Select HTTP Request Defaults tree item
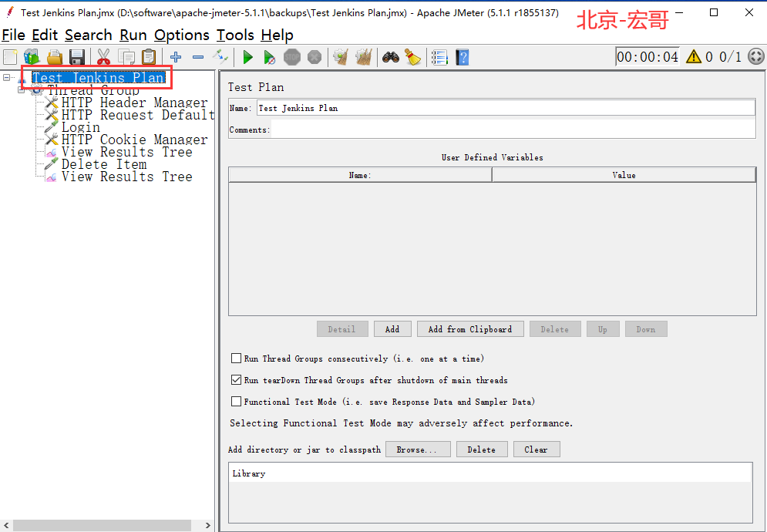The width and height of the screenshot is (767, 532). coord(138,115)
